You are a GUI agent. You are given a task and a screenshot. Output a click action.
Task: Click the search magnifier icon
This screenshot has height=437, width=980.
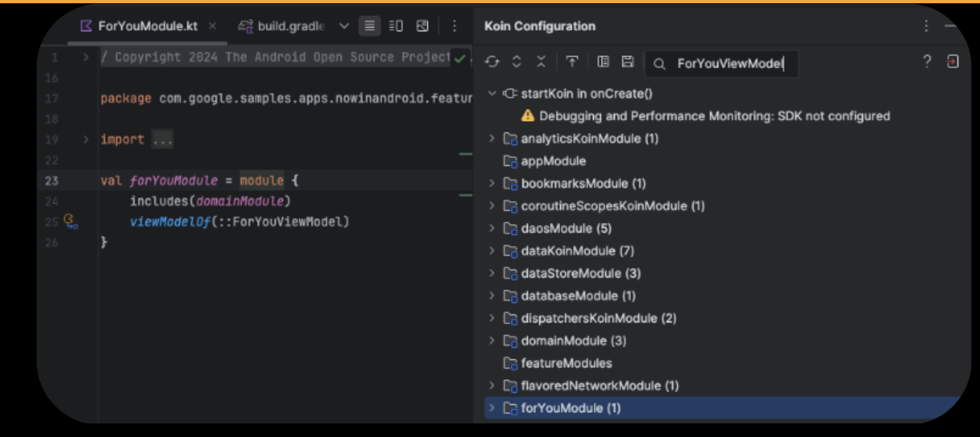pyautogui.click(x=659, y=63)
